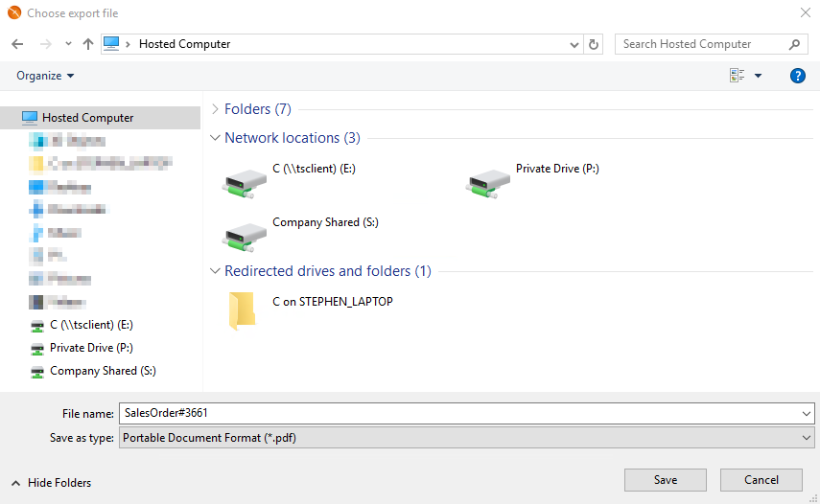Click the change view layout icon
The image size is (820, 504).
click(x=737, y=76)
